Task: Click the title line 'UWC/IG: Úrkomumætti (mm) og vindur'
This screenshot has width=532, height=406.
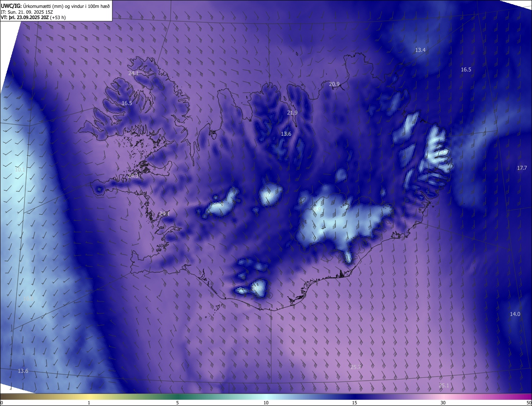Action: (x=55, y=6)
